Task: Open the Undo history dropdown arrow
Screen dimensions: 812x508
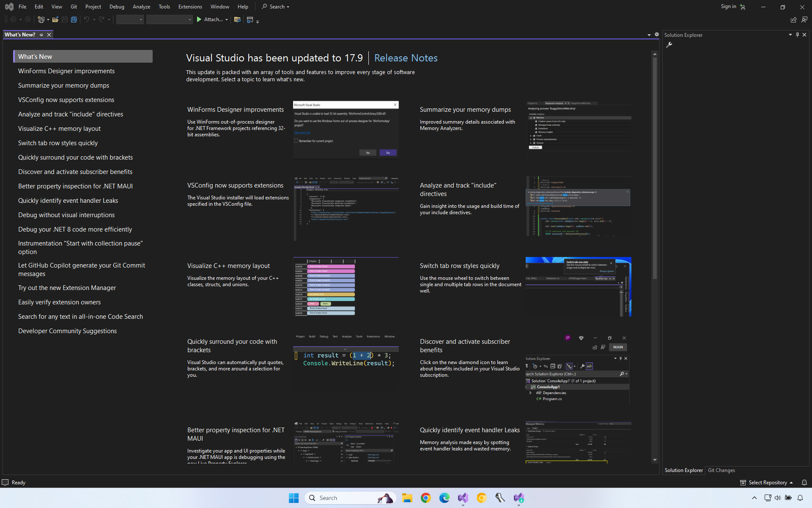Action: (x=94, y=19)
